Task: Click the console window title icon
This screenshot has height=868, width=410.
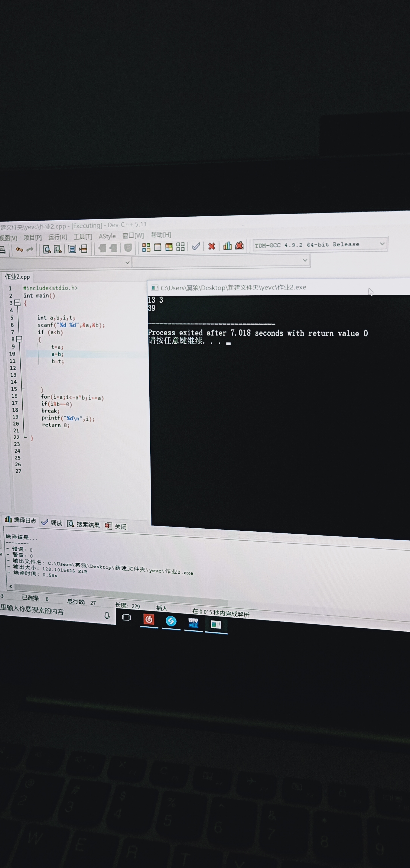Action: tap(155, 287)
